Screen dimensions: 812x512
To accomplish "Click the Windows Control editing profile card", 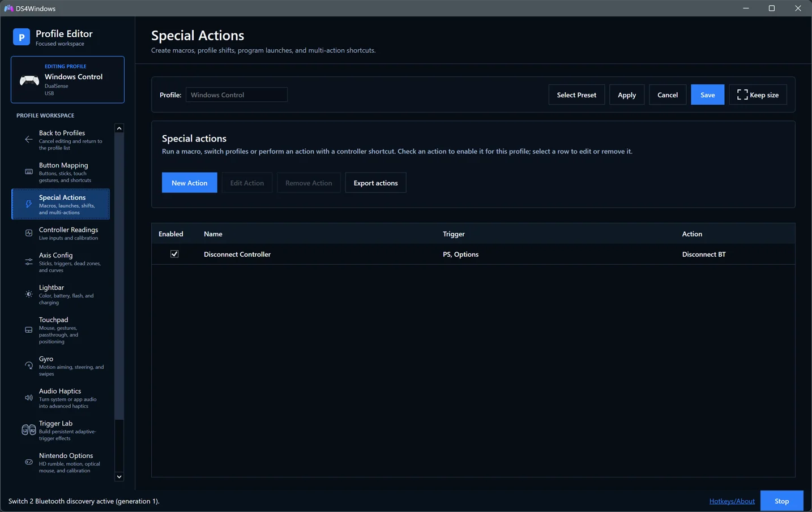I will tap(67, 80).
